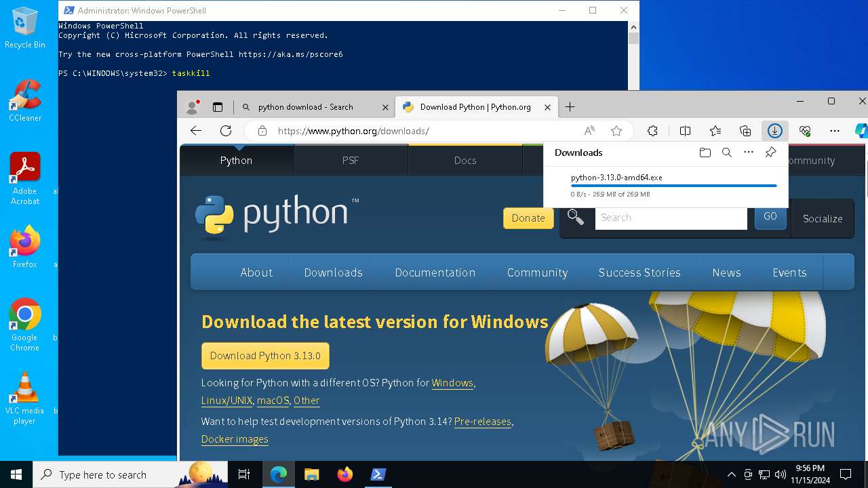Image resolution: width=868 pixels, height=488 pixels.
Task: Open the Events menu
Action: point(789,272)
